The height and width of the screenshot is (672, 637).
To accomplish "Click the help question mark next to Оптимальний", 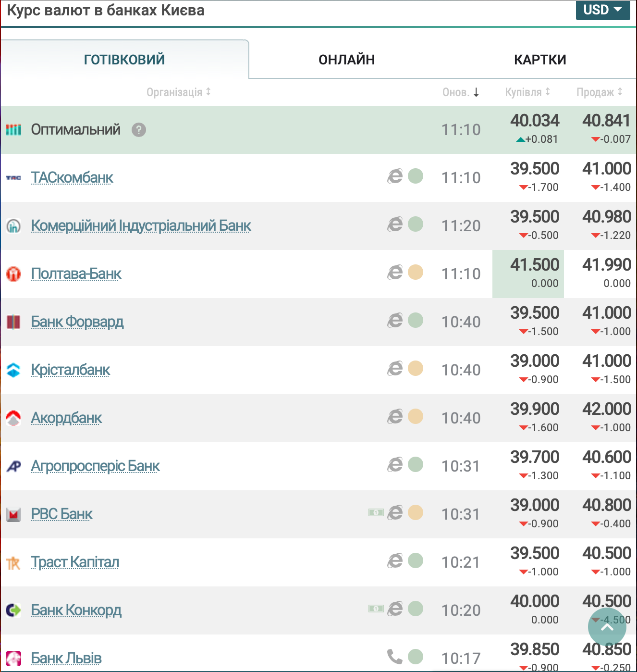I will click(x=139, y=130).
